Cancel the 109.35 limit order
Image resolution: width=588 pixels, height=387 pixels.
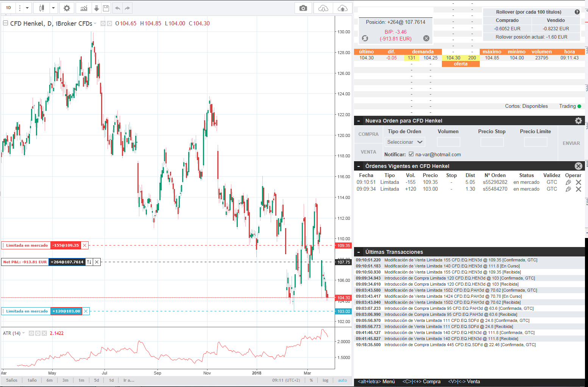(x=579, y=182)
